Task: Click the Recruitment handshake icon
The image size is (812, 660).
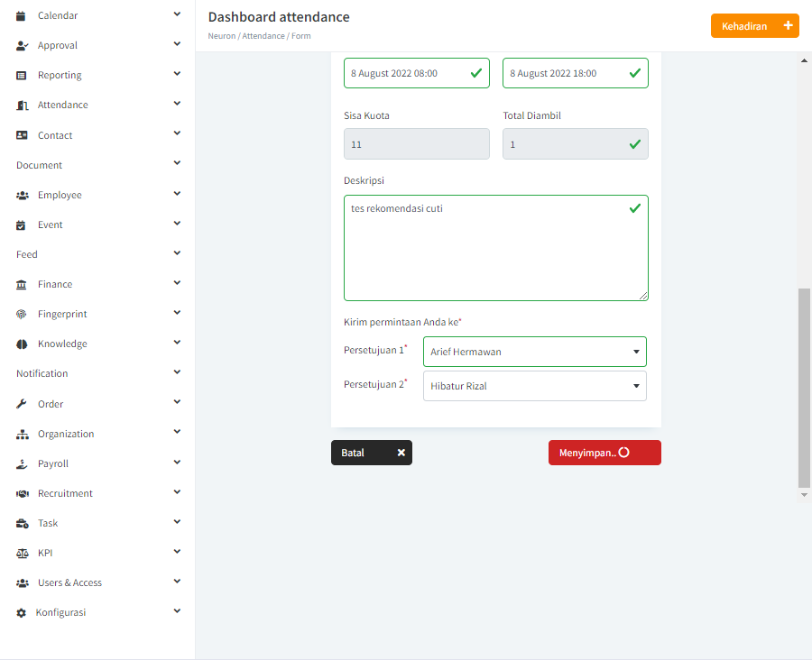Action: pos(23,494)
